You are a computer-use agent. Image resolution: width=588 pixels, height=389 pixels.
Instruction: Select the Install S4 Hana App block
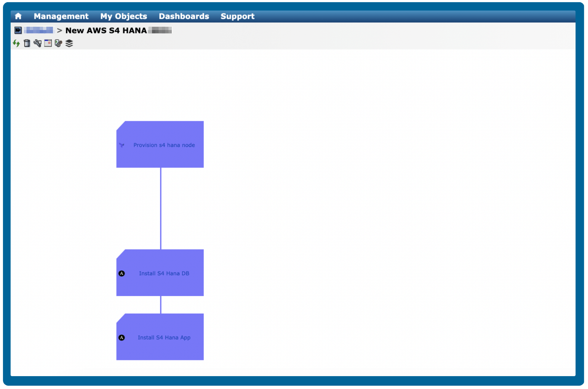click(x=160, y=336)
